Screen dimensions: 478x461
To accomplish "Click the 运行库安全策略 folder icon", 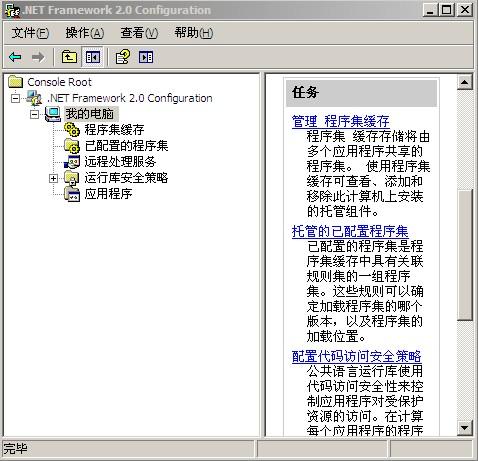I will pos(72,178).
